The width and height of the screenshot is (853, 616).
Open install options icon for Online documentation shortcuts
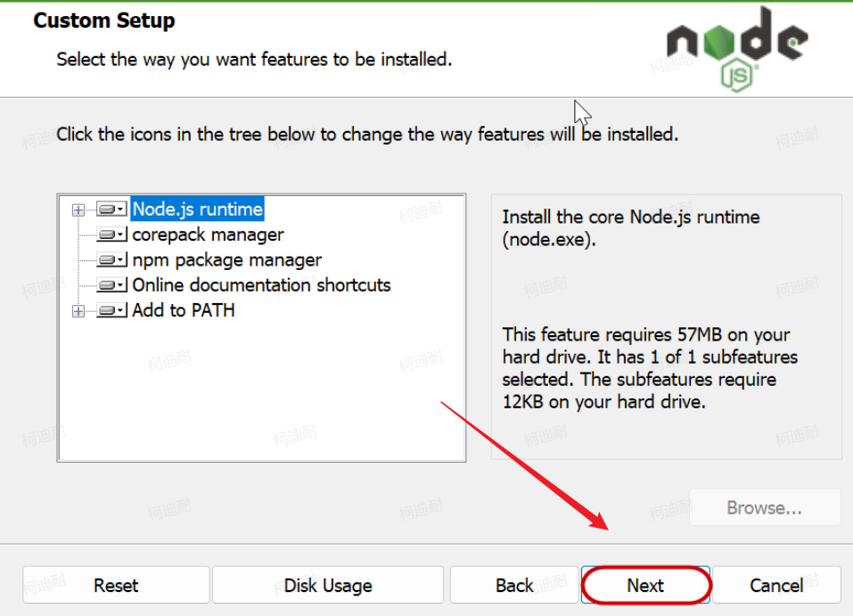point(112,284)
